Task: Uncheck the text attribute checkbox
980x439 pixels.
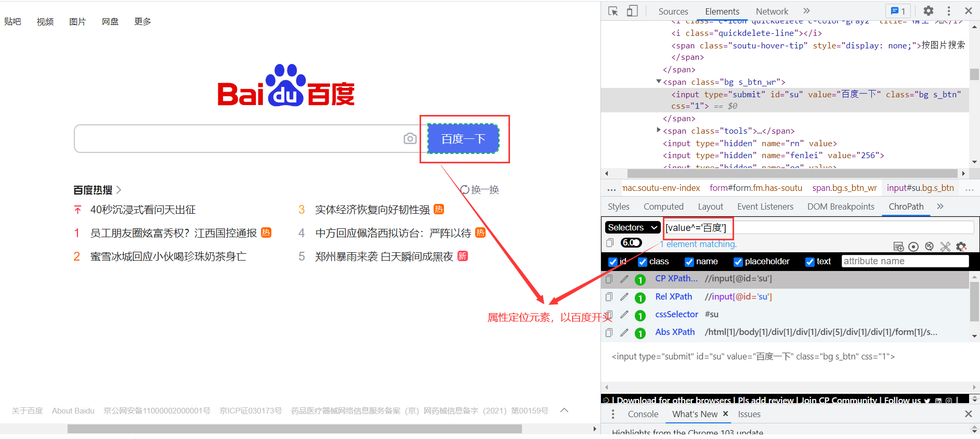Action: [x=809, y=262]
